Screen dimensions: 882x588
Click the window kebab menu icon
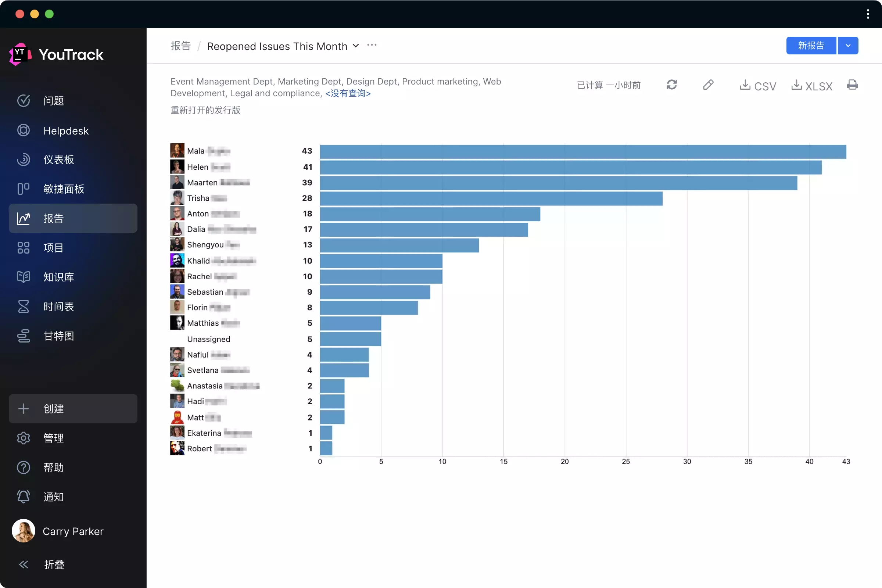[868, 14]
